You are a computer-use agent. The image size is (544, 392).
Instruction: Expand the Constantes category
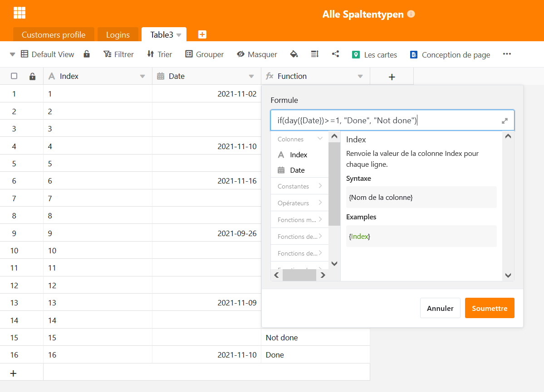pos(299,186)
